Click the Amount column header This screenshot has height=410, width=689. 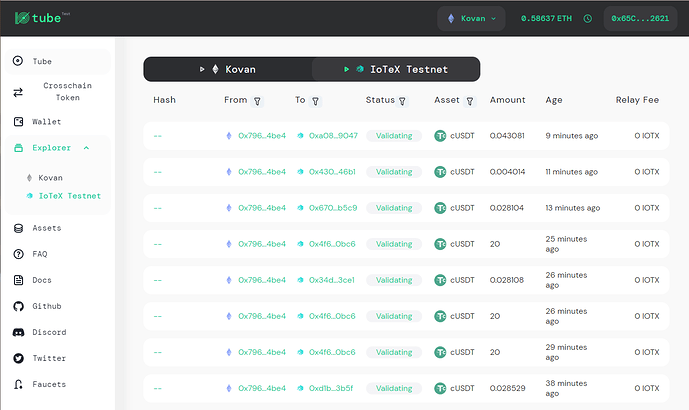click(508, 100)
